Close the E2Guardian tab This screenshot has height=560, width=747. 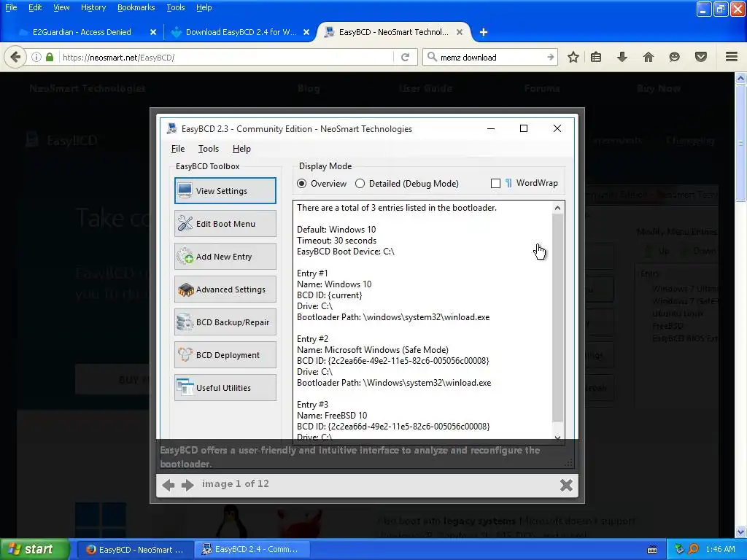pos(153,32)
